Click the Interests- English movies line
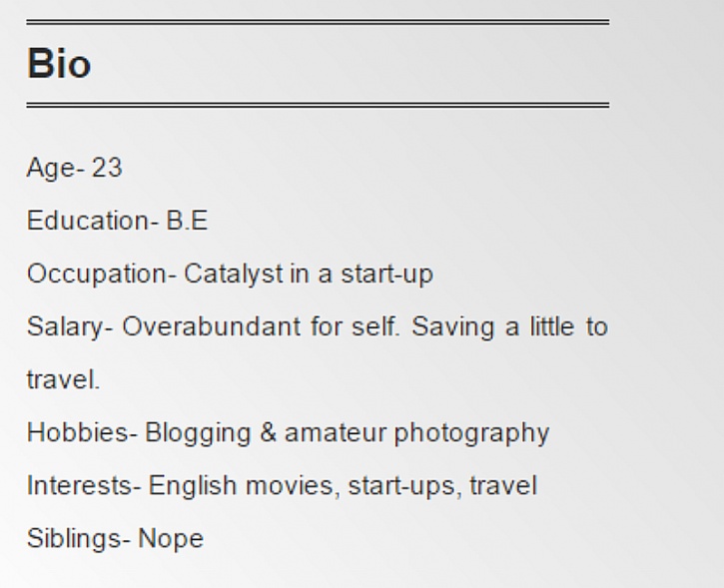This screenshot has height=588, width=724. (x=283, y=486)
